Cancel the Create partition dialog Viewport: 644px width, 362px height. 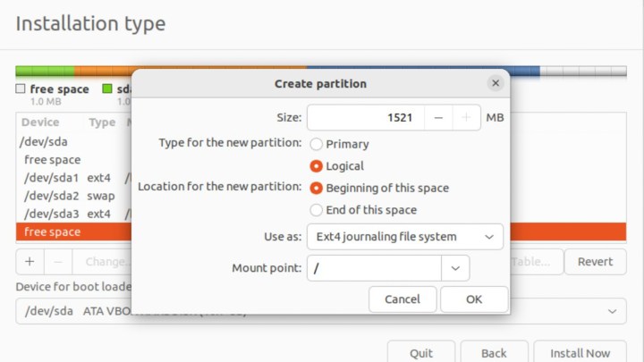pos(402,299)
